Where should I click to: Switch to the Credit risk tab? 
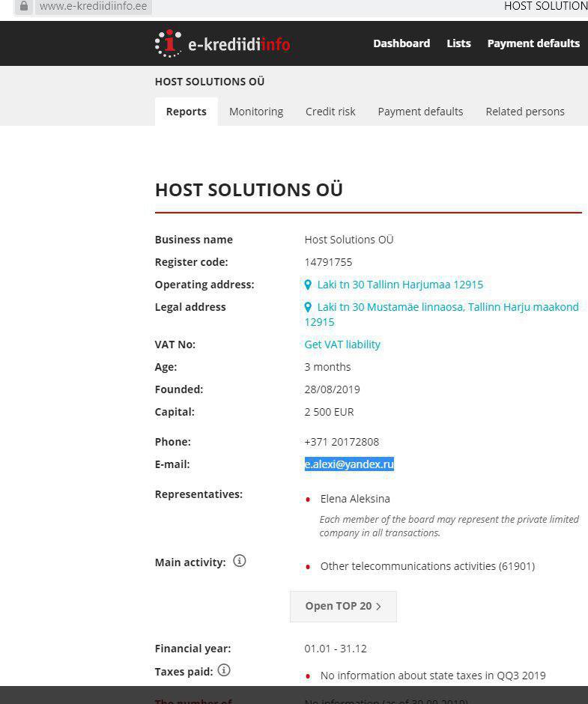pos(330,112)
